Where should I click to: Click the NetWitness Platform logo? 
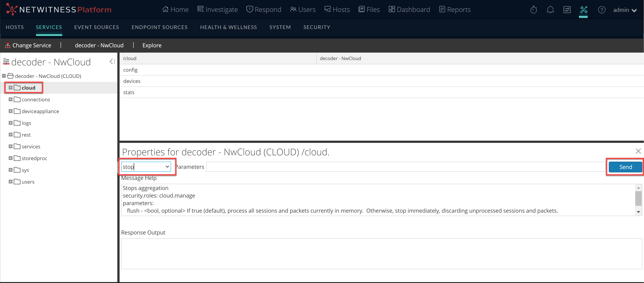(59, 10)
